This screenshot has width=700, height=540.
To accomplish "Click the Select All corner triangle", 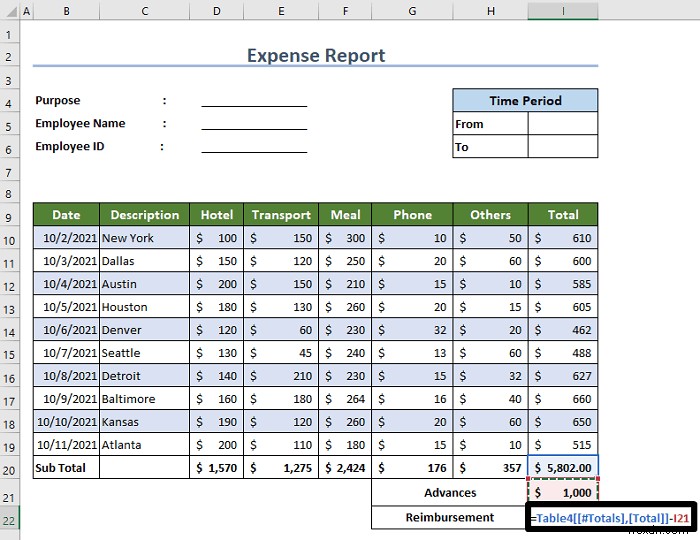I will pyautogui.click(x=10, y=11).
